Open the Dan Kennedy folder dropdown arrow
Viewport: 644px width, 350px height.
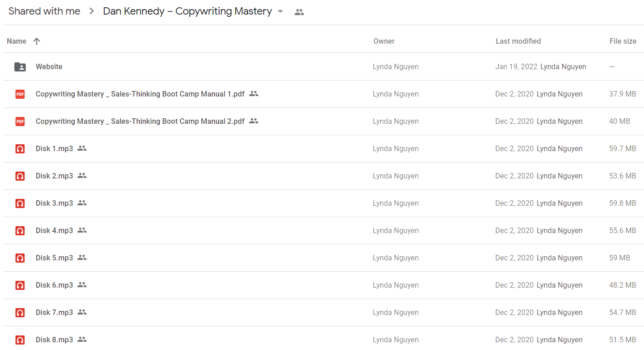pyautogui.click(x=280, y=11)
